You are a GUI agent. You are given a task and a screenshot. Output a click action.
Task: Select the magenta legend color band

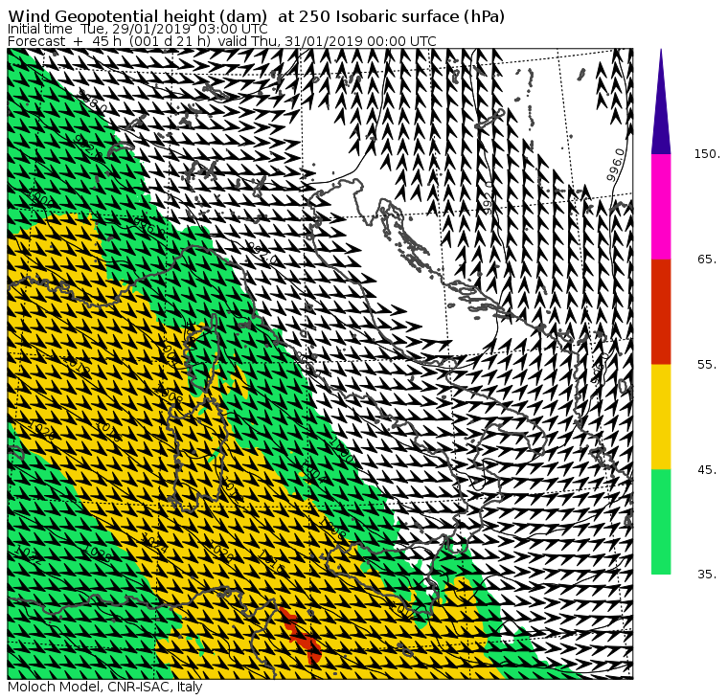coord(661,207)
